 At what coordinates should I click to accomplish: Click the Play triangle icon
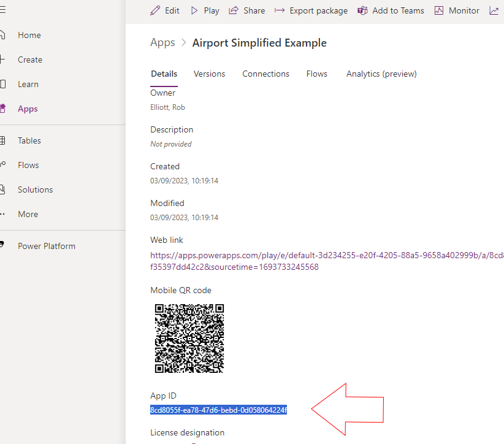pyautogui.click(x=194, y=10)
